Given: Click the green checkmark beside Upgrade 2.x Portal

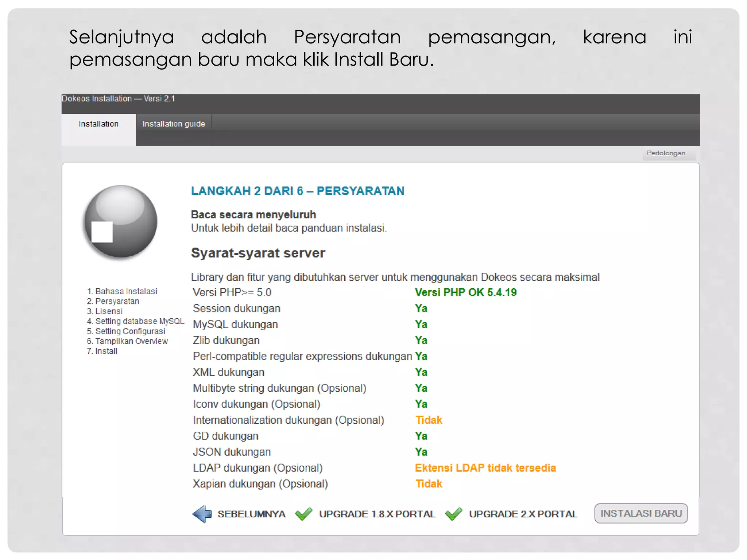Looking at the screenshot, I should click(x=453, y=514).
